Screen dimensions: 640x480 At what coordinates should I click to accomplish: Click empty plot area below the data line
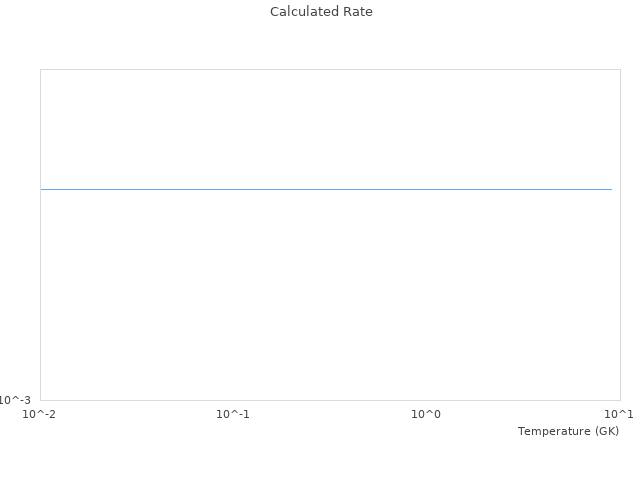click(x=330, y=295)
